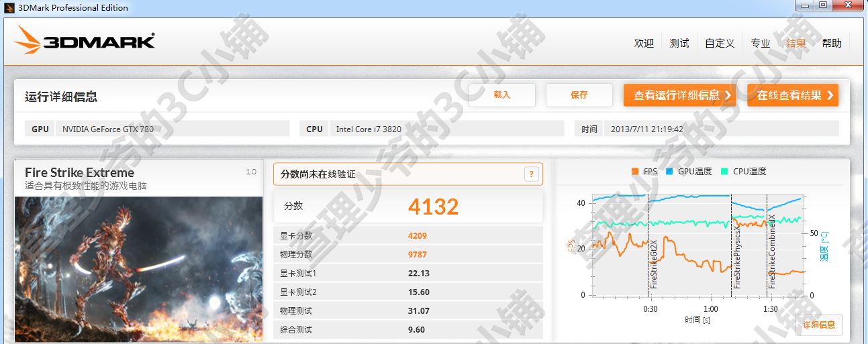Click the orange FPS legend swatch
The image size is (868, 344).
coord(635,172)
